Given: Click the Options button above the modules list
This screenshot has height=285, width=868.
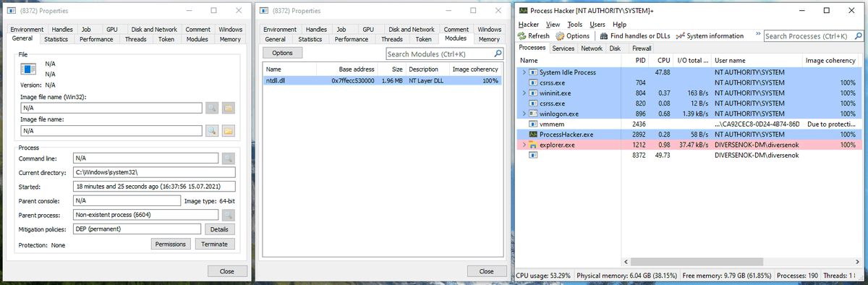Looking at the screenshot, I should click(x=282, y=53).
